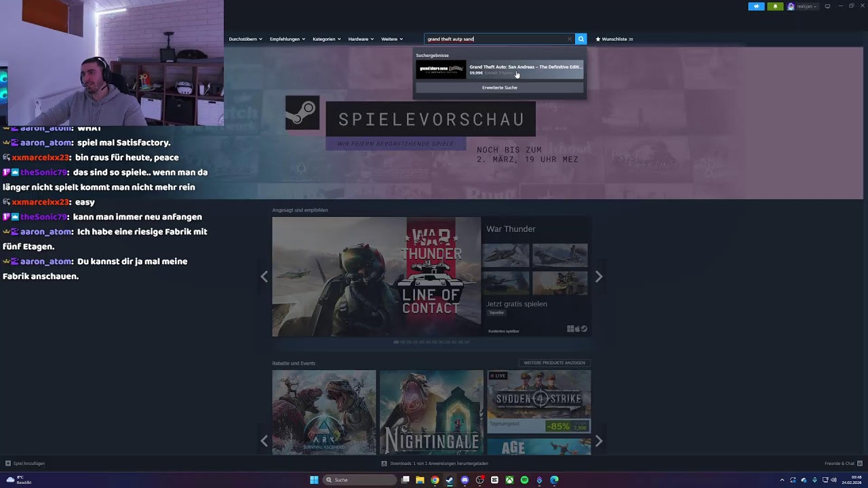This screenshot has width=868, height=488.
Task: Click the Steam taskbar icon
Action: (x=450, y=480)
